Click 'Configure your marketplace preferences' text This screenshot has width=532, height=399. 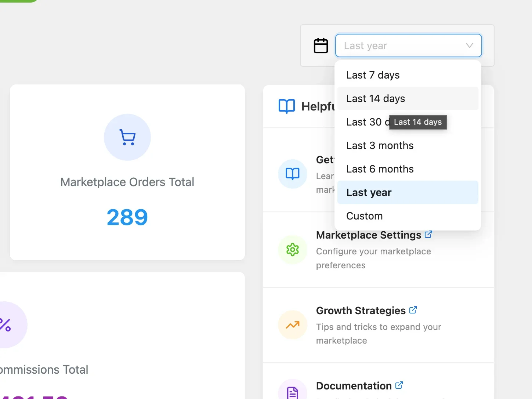point(373,258)
